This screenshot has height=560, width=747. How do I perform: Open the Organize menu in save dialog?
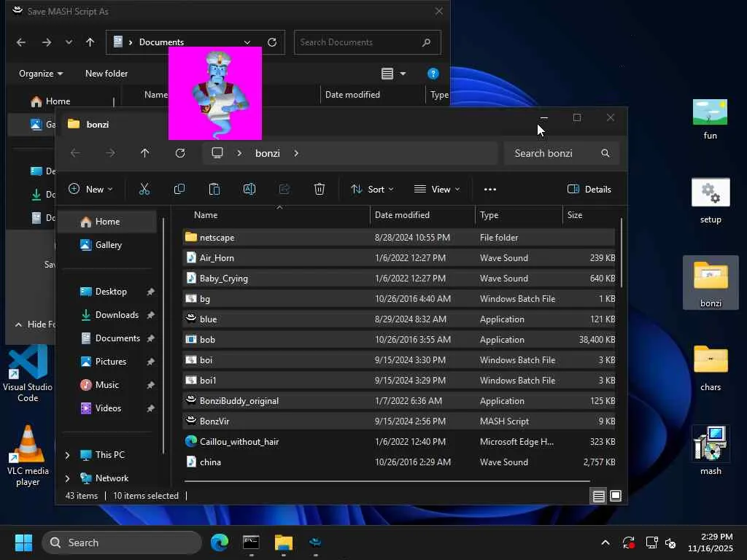point(41,74)
